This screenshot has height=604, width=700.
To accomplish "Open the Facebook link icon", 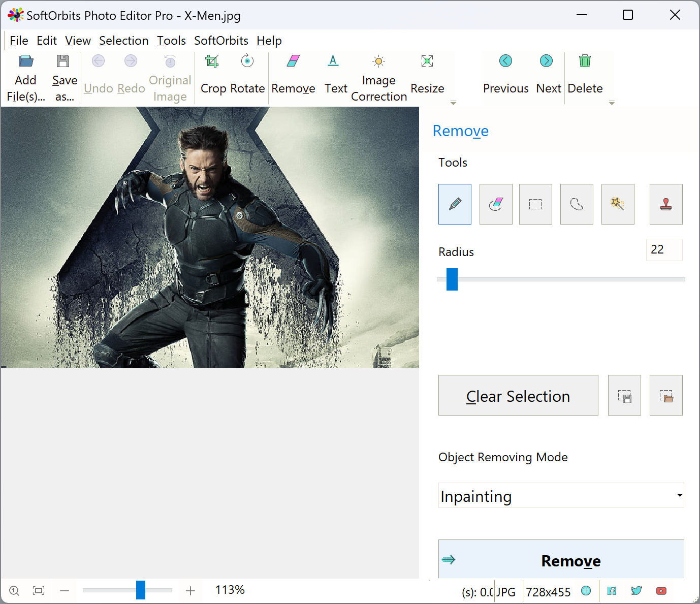I will point(612,591).
